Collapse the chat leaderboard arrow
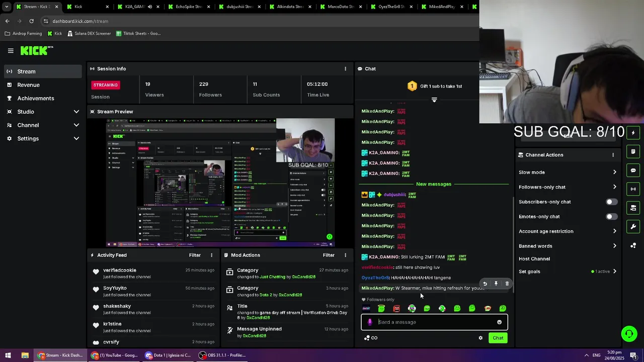The image size is (644, 362). (x=434, y=100)
